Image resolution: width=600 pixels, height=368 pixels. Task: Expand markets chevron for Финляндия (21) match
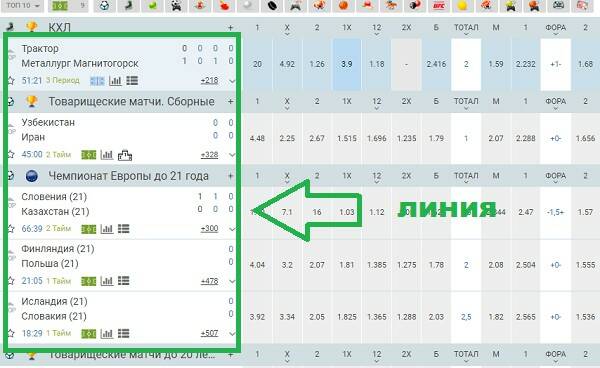point(232,281)
